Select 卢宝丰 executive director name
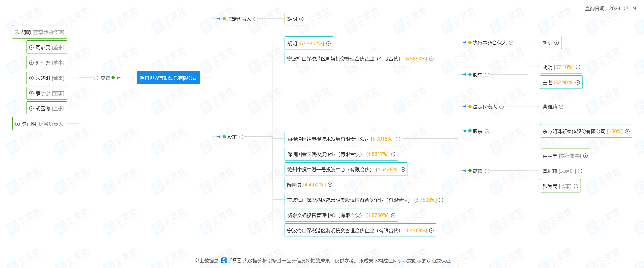644x268 pixels. pos(550,156)
